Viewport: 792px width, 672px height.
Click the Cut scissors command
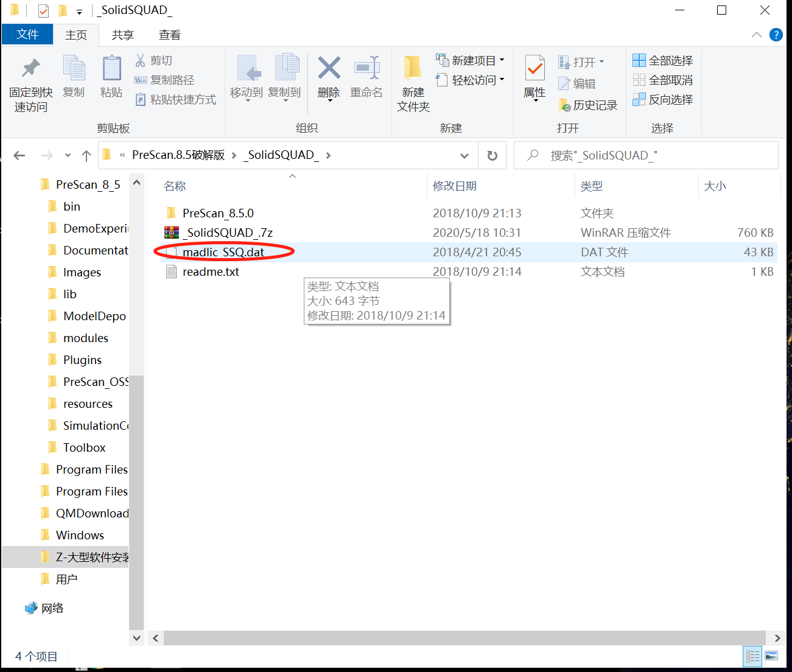tap(154, 60)
